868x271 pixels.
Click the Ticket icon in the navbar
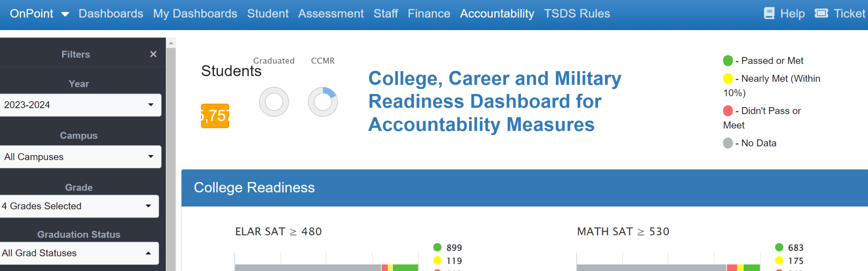coord(821,13)
